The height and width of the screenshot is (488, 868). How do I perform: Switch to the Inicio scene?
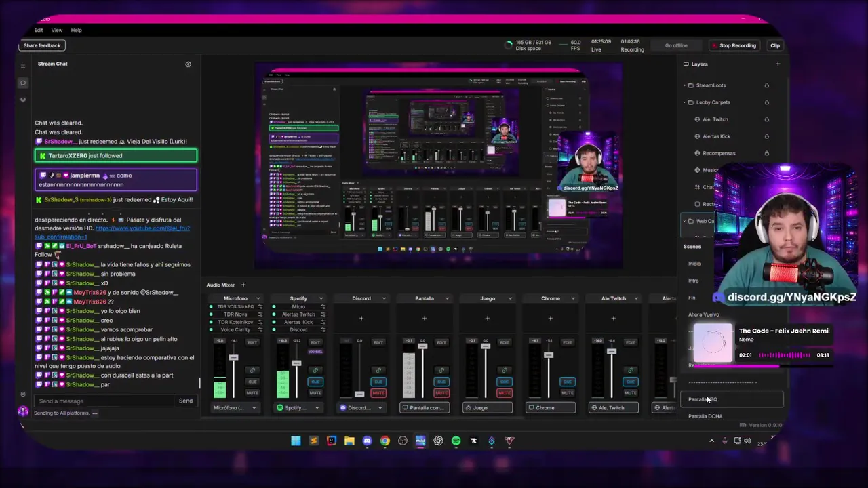[694, 264]
